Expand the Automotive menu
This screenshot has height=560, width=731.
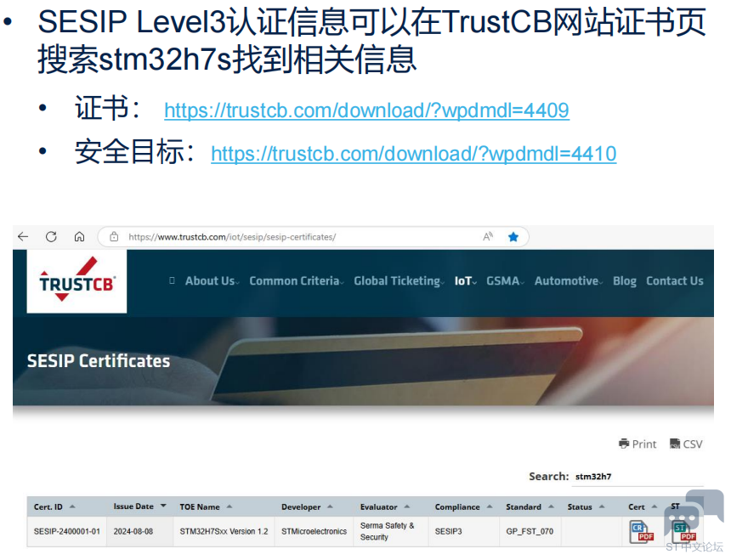(569, 281)
